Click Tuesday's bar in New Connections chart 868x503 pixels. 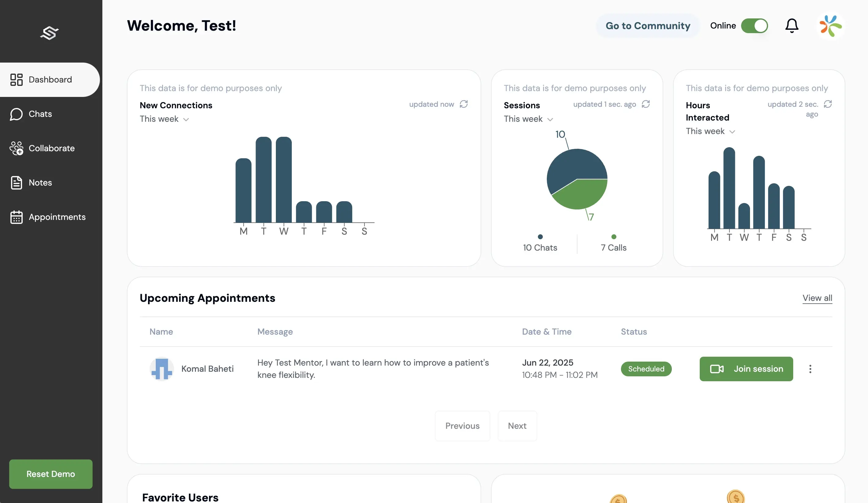[264, 180]
